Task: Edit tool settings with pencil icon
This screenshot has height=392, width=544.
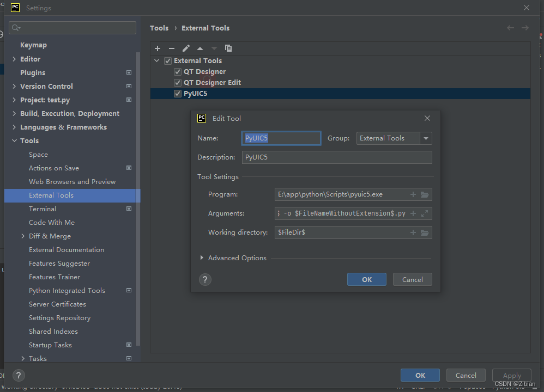Action: click(x=185, y=48)
